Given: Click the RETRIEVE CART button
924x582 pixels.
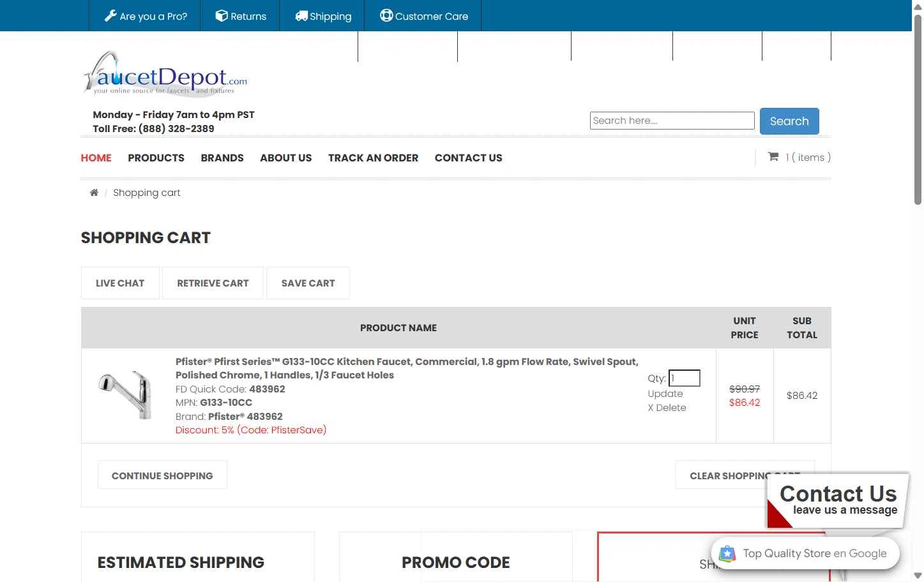Looking at the screenshot, I should 213,283.
